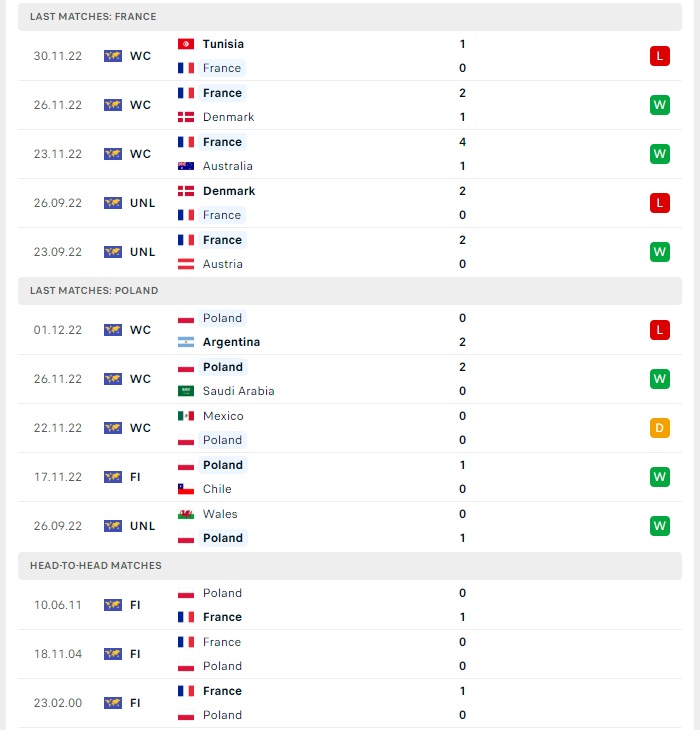Image resolution: width=700 pixels, height=730 pixels.
Task: Open the 10.06.11 Poland vs France match row
Action: point(350,605)
